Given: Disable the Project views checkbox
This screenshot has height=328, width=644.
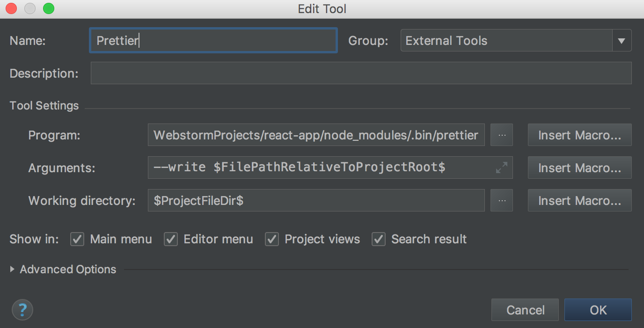Looking at the screenshot, I should (x=272, y=240).
